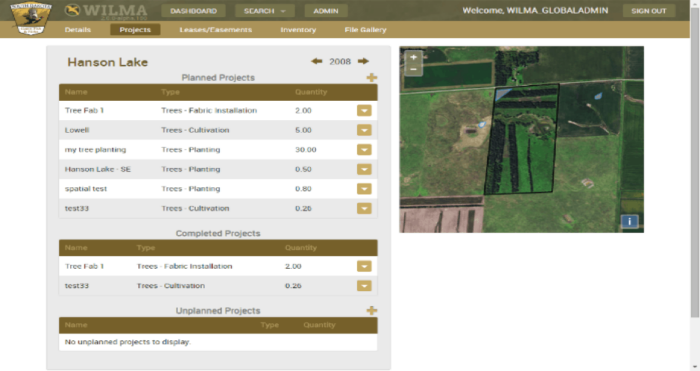Click Type header in Unplanned Projects
Viewport: 700px width, 371px height.
[x=270, y=325]
